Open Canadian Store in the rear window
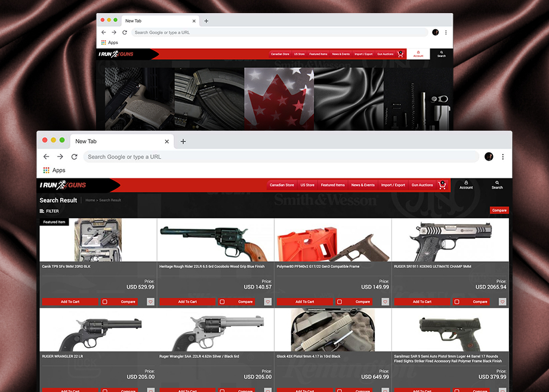Viewport: 549px width, 392px height. coord(280,54)
